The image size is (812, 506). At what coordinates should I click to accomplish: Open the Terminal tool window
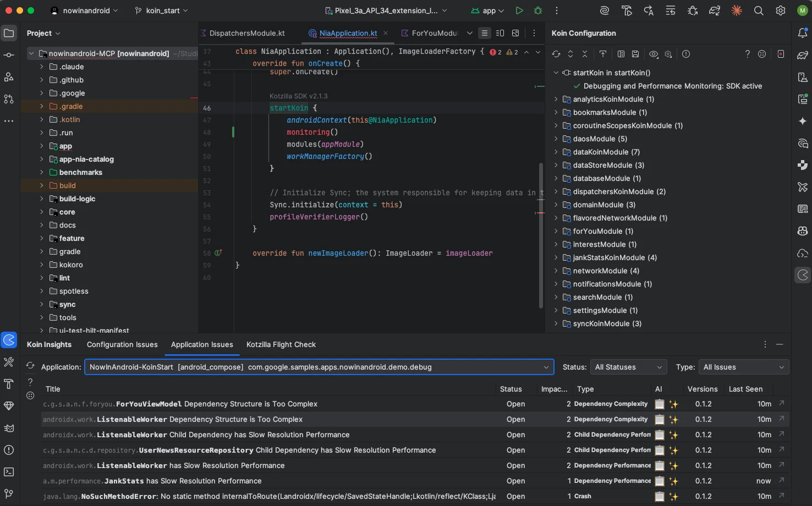point(9,472)
